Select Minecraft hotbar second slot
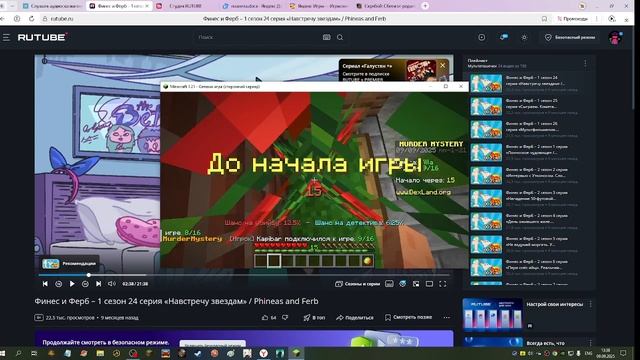The image size is (640, 360). [x=274, y=260]
